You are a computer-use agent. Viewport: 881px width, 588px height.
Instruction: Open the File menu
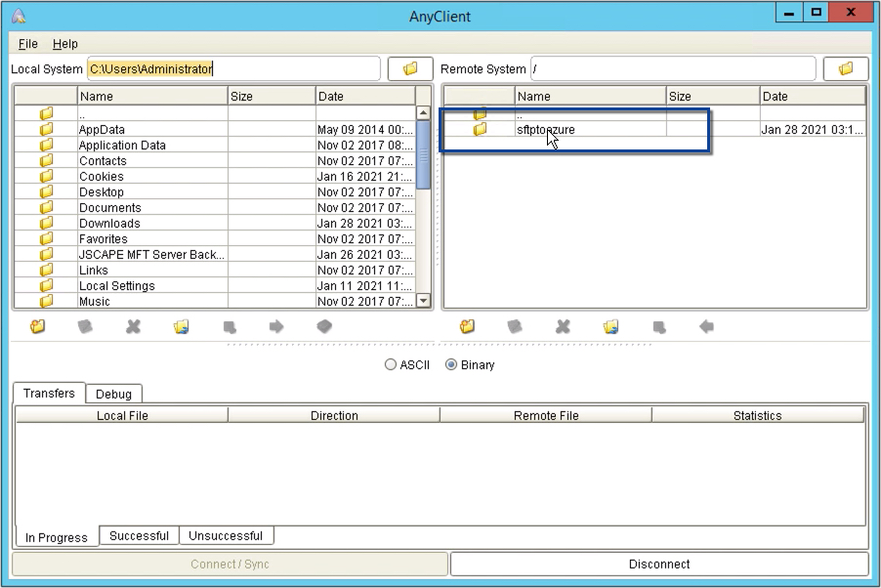point(26,44)
